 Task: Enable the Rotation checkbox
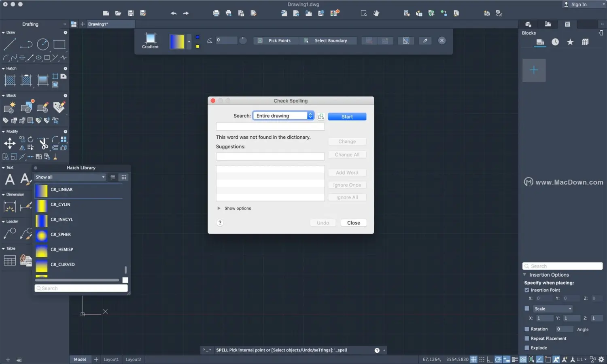pos(527,329)
